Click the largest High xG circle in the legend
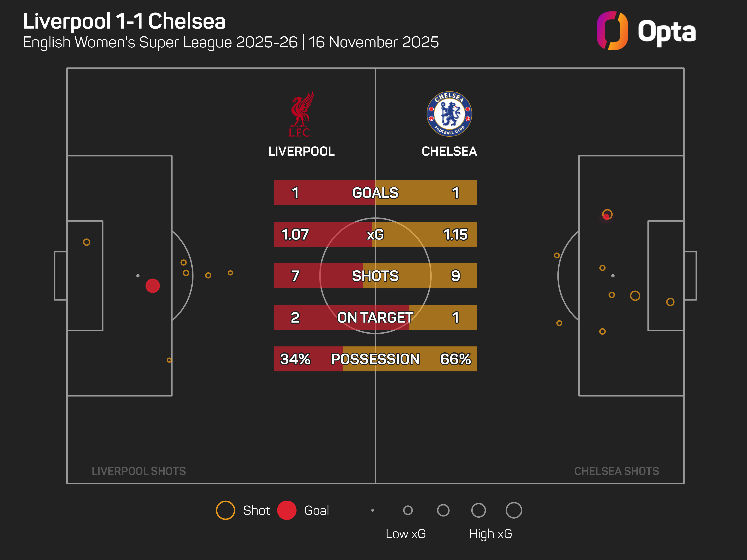The height and width of the screenshot is (560, 747). tap(514, 510)
